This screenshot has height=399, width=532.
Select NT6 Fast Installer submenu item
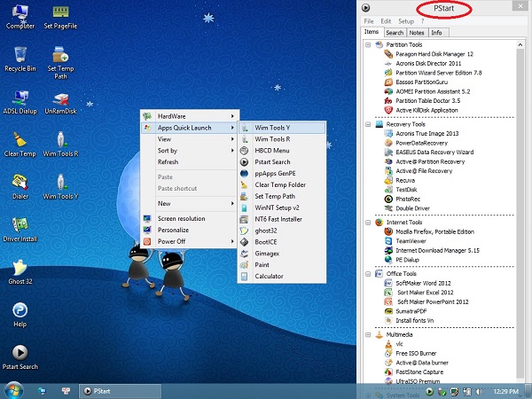tap(282, 219)
